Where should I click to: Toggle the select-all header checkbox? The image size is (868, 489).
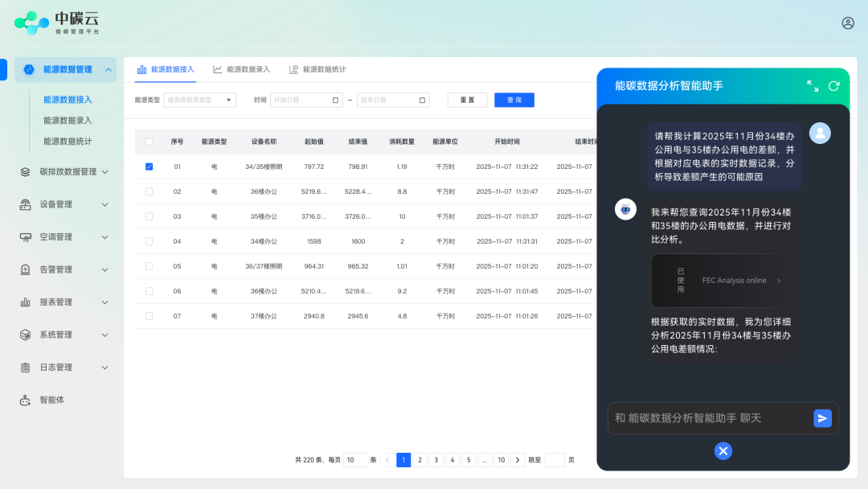pos(149,142)
